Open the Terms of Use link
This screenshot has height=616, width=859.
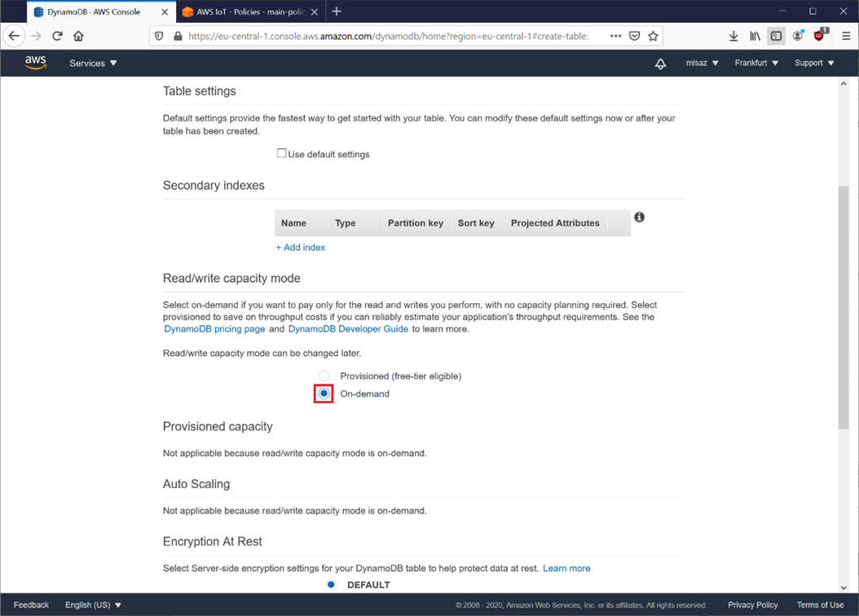[x=820, y=605]
